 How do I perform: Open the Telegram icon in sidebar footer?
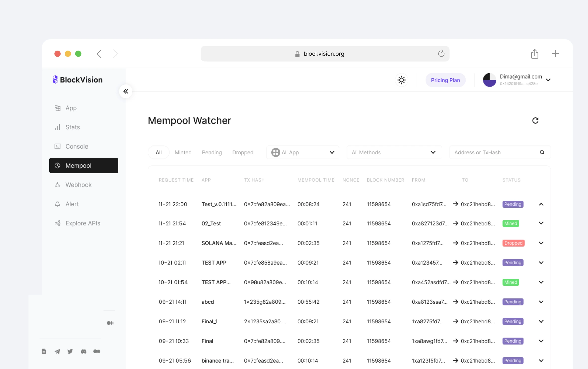[x=57, y=351]
